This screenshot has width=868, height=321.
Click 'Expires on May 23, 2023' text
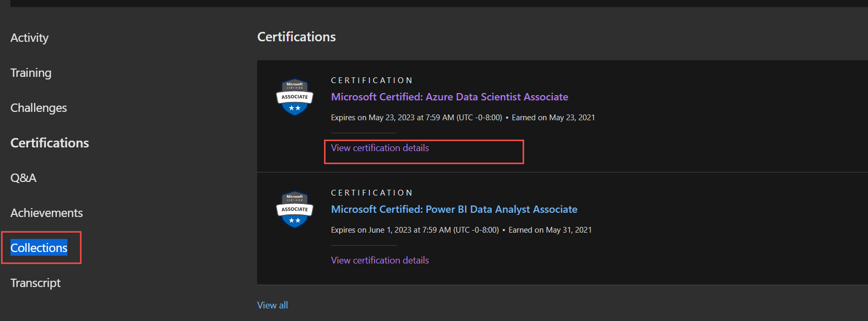(416, 118)
